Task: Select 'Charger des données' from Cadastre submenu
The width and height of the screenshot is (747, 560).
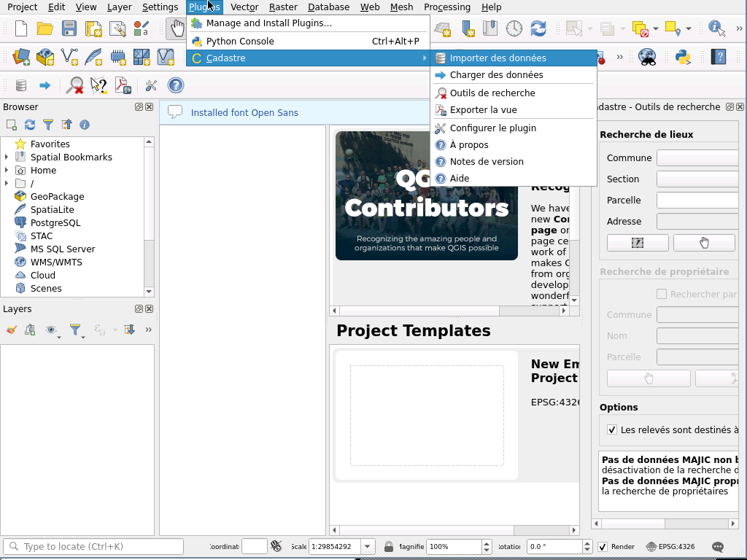Action: tap(496, 75)
